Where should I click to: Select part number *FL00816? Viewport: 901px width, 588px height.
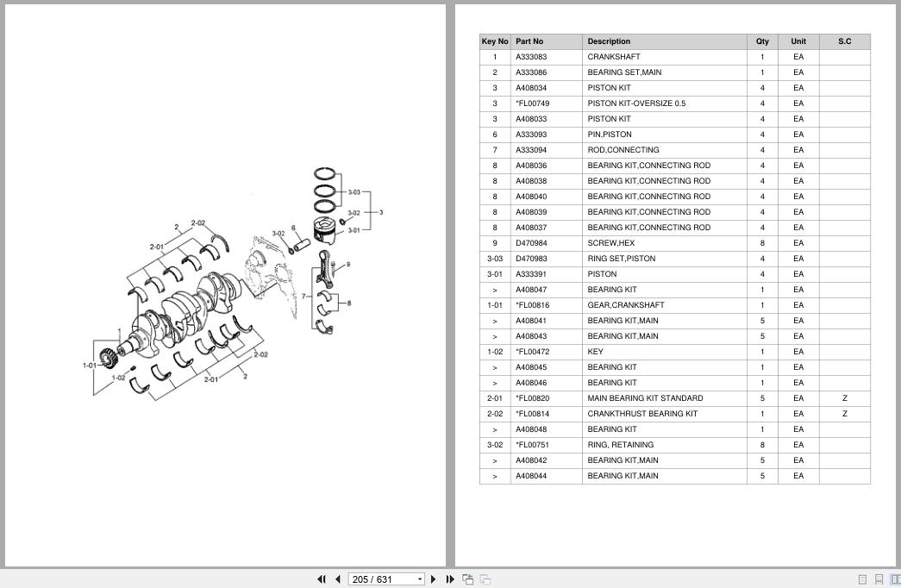pyautogui.click(x=532, y=305)
